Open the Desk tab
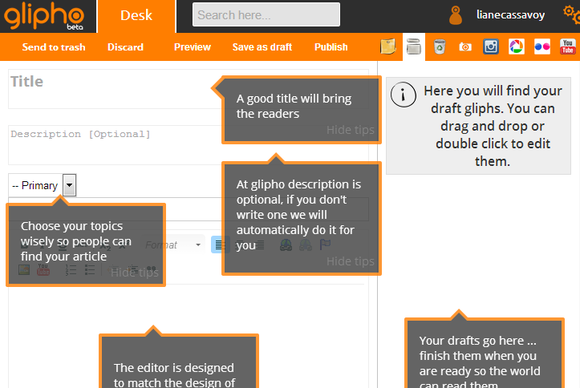Screen dimensions: 580x388 [136, 16]
